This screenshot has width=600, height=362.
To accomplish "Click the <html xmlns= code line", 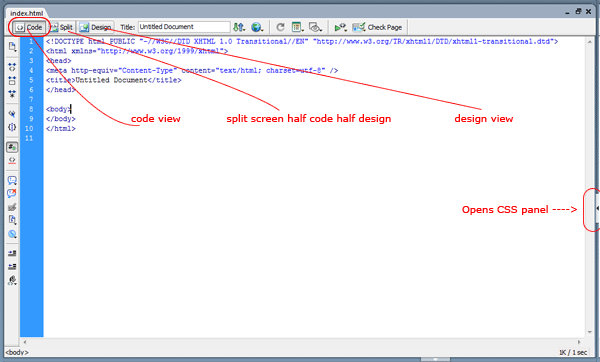I will click(137, 51).
